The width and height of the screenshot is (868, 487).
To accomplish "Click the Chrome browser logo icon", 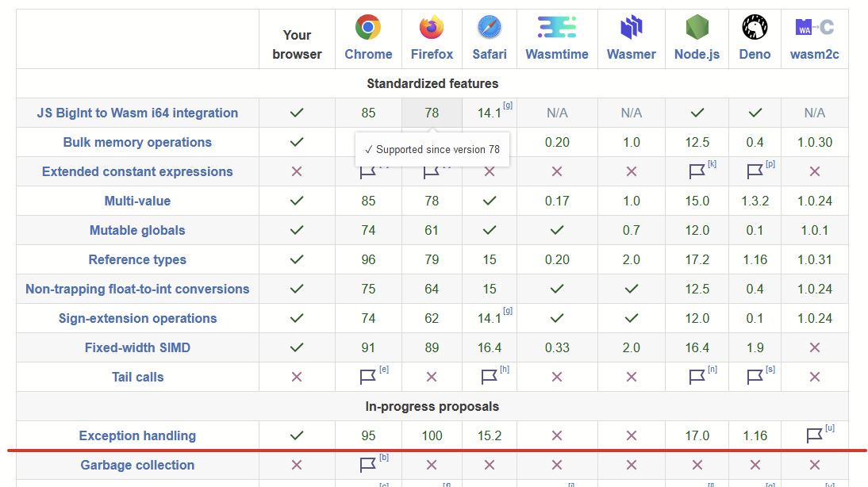I will pos(368,28).
